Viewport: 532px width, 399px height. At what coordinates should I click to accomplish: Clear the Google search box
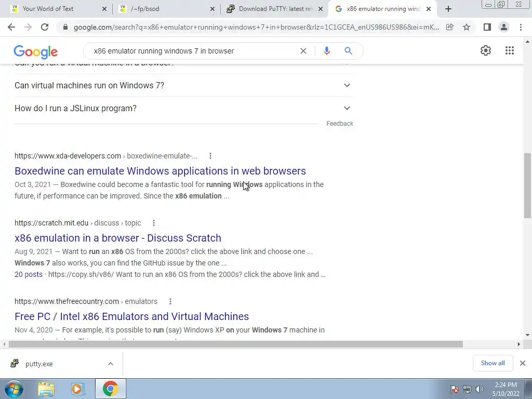[x=303, y=51]
